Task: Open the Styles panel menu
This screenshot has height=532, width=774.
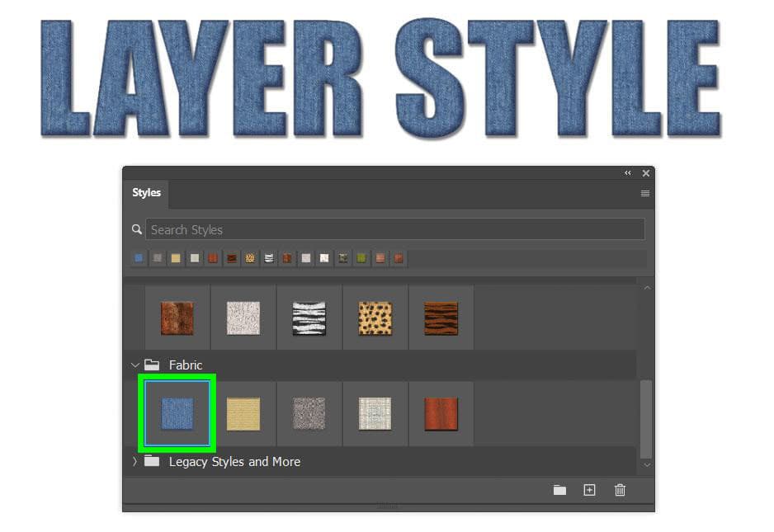Action: click(x=644, y=193)
